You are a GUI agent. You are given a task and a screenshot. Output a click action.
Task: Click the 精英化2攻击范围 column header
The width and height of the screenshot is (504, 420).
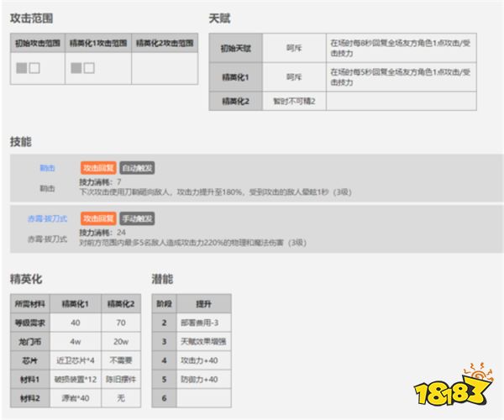pos(164,42)
